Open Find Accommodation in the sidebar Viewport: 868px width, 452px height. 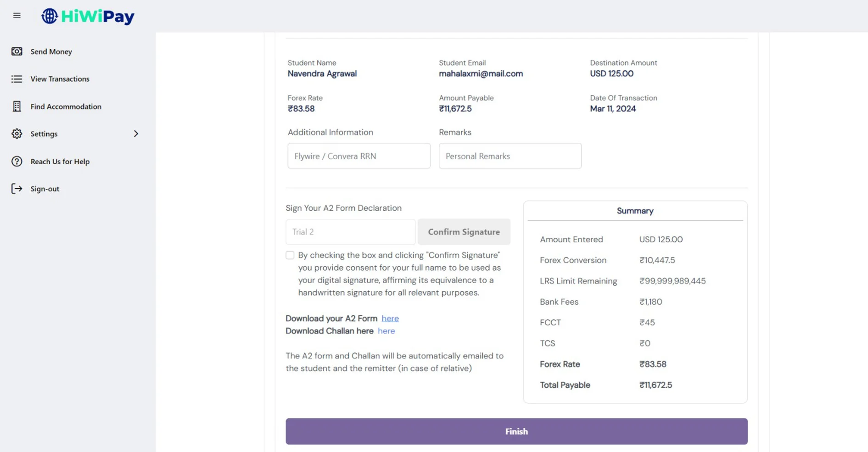pyautogui.click(x=66, y=106)
